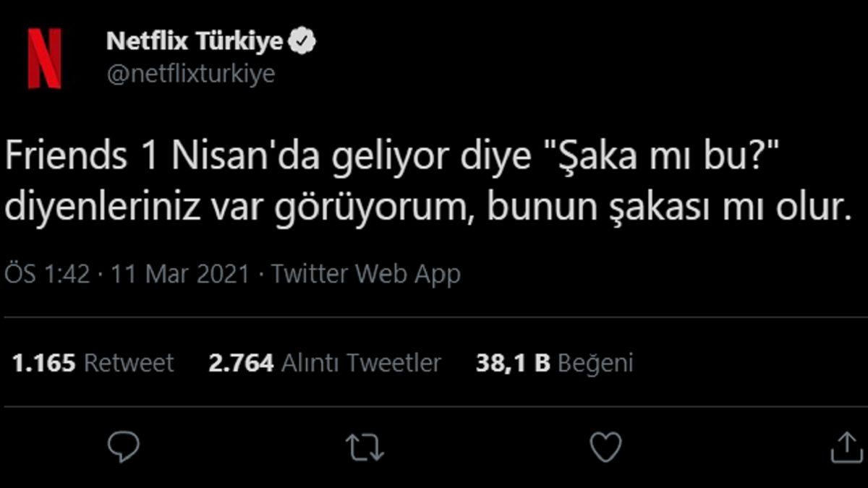This screenshot has height=488, width=868.
Task: Select the Netflix Türkiye display name
Action: [x=195, y=41]
